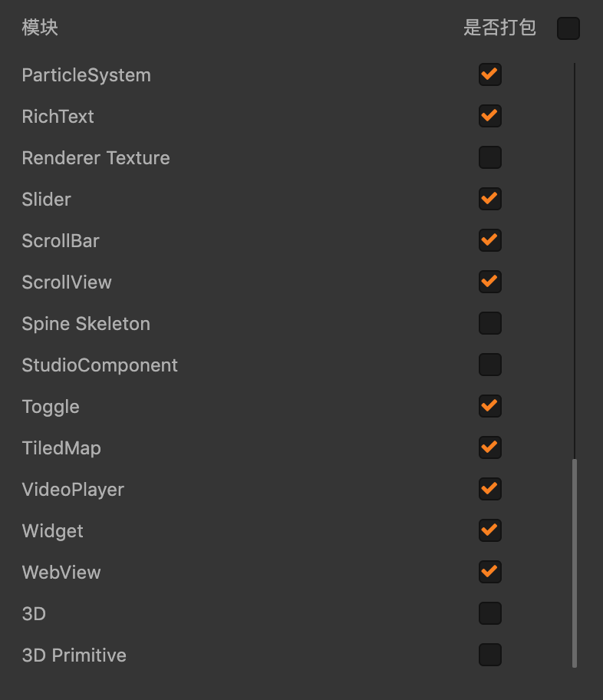Uncheck the ParticleSystem module checkbox
Image resolution: width=603 pixels, height=700 pixels.
tap(489, 75)
